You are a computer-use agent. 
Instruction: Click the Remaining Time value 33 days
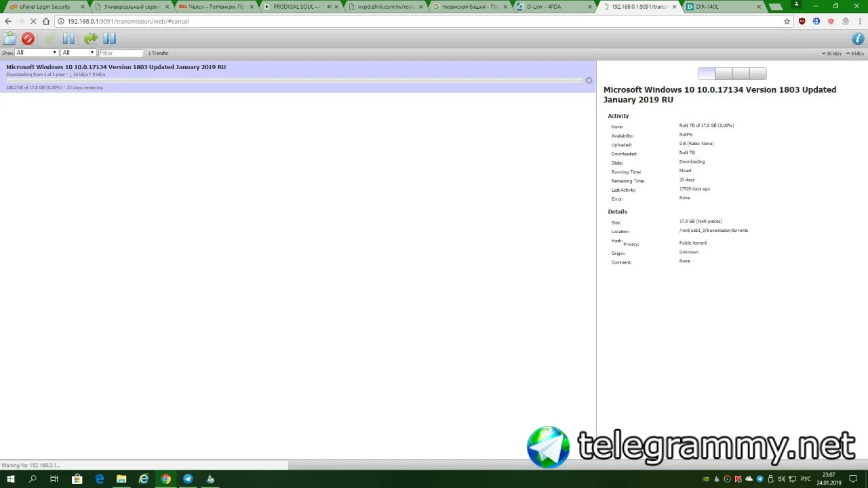pos(687,180)
